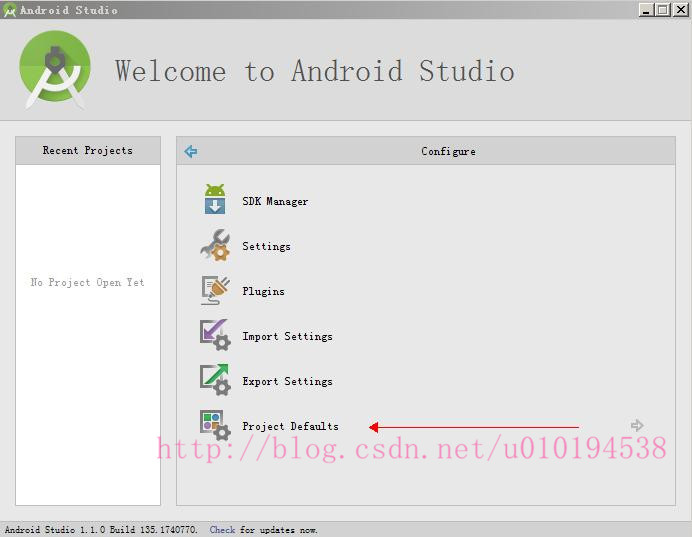Click the Configure panel title
This screenshot has width=692, height=537.
tap(448, 151)
